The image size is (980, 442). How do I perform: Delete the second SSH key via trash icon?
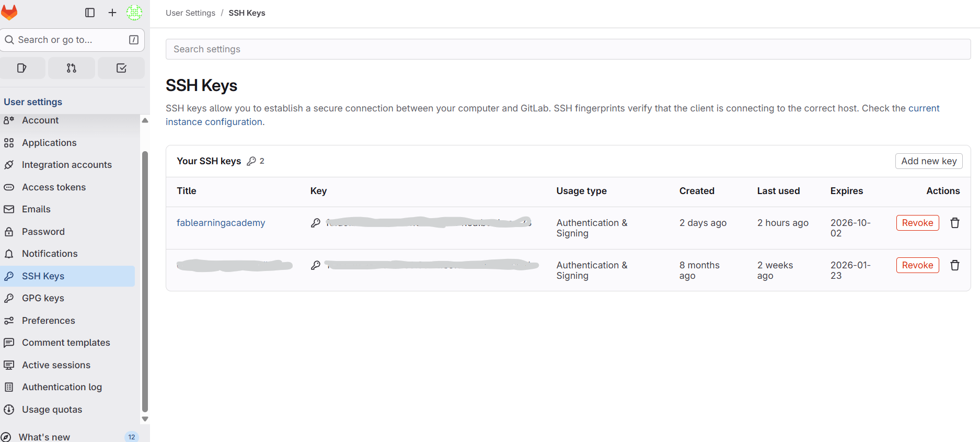pos(954,265)
